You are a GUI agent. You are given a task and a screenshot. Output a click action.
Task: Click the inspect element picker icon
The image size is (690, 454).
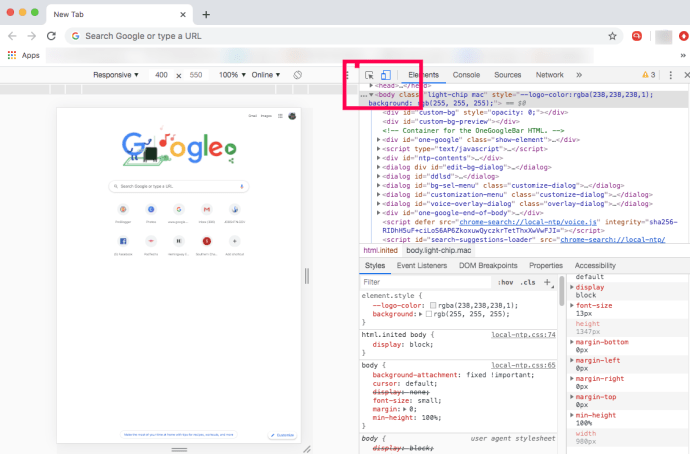[369, 75]
